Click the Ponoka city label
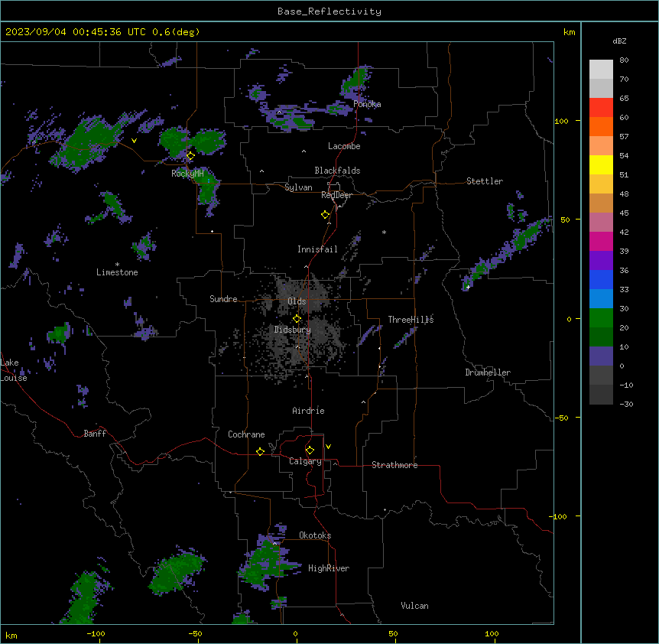The image size is (659, 644). tap(367, 104)
